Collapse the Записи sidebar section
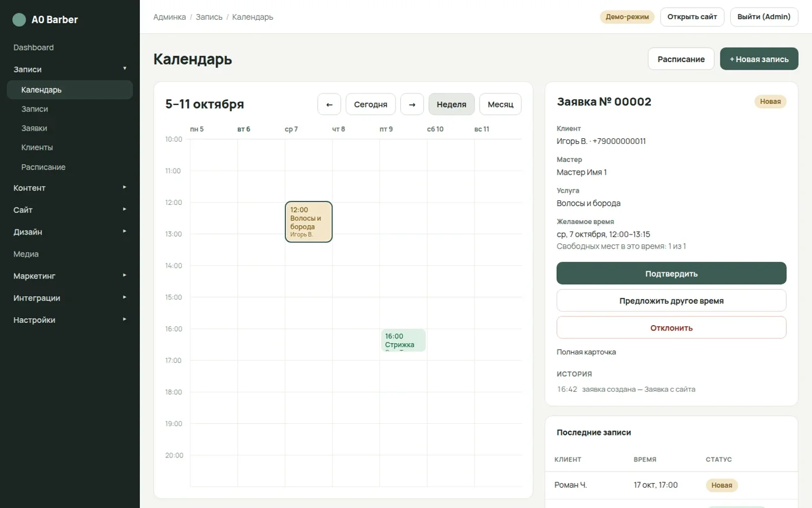 point(70,69)
